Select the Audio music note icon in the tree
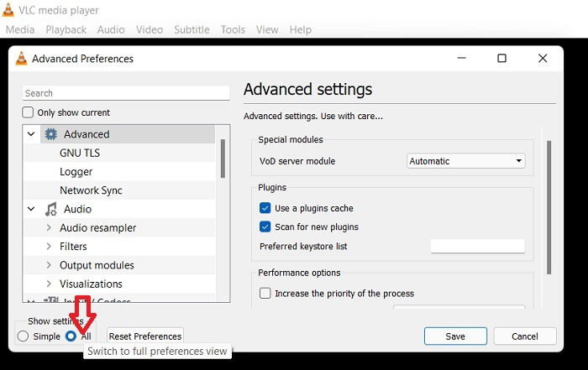This screenshot has height=370, width=588. 51,209
